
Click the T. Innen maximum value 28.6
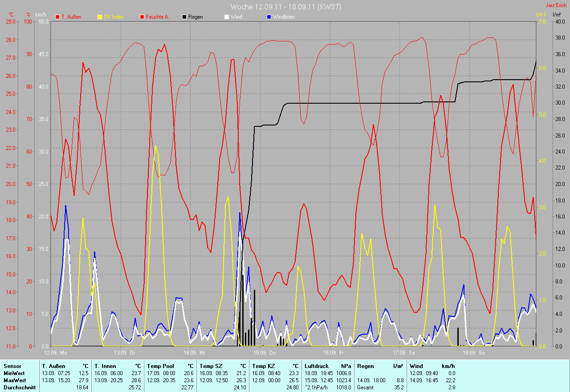136,380
